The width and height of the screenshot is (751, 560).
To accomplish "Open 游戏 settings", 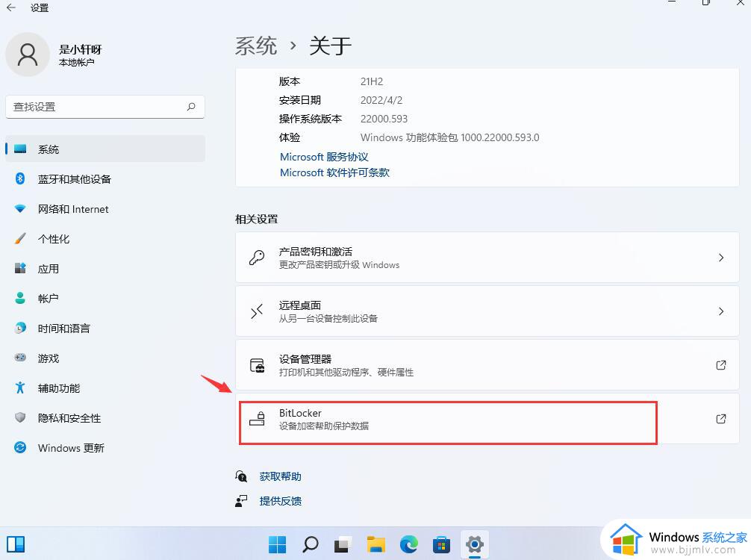I will (105, 358).
